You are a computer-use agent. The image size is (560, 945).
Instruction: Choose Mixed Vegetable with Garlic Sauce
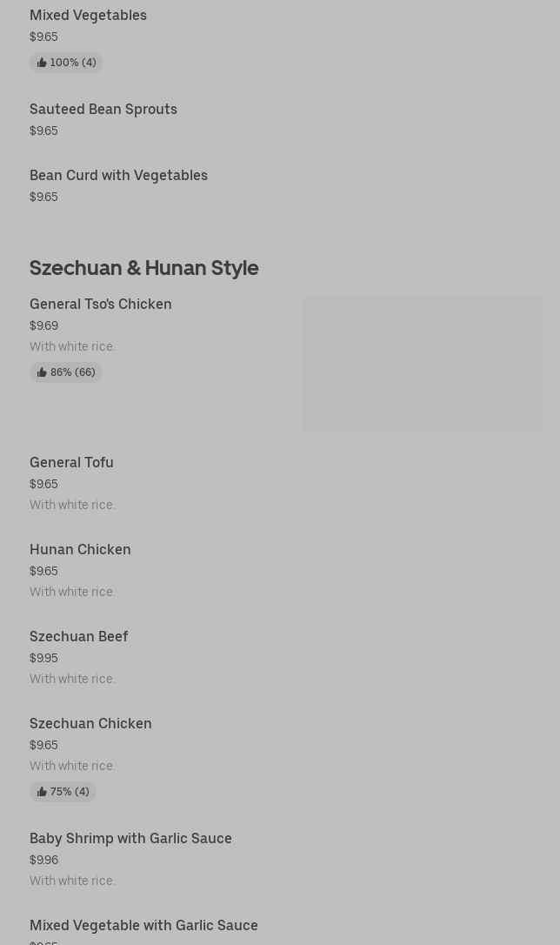click(x=143, y=925)
